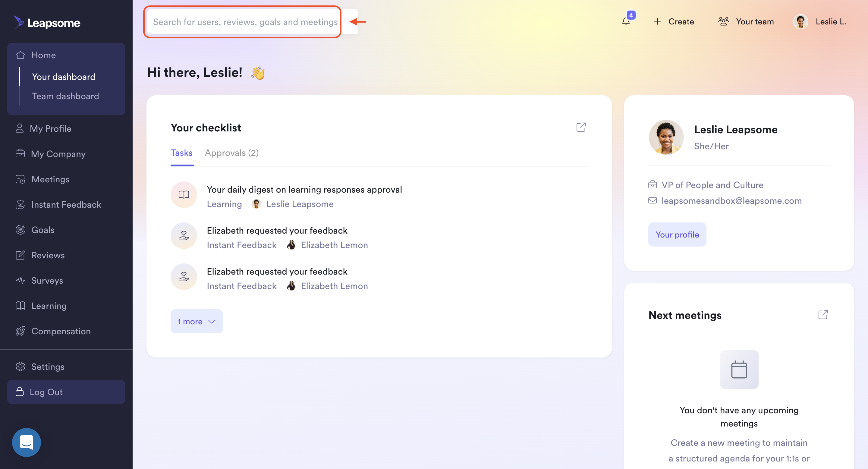Click the Leslie Leapsome link in the checklist
The height and width of the screenshot is (469, 868).
pyautogui.click(x=300, y=204)
